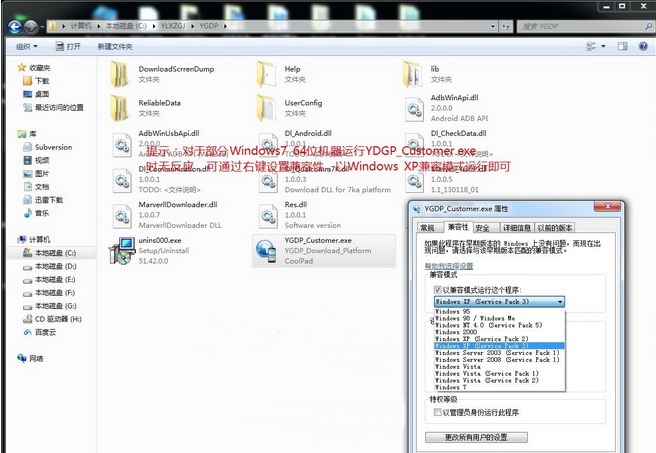
Task: Click the Subversion library icon
Action: [x=27, y=147]
